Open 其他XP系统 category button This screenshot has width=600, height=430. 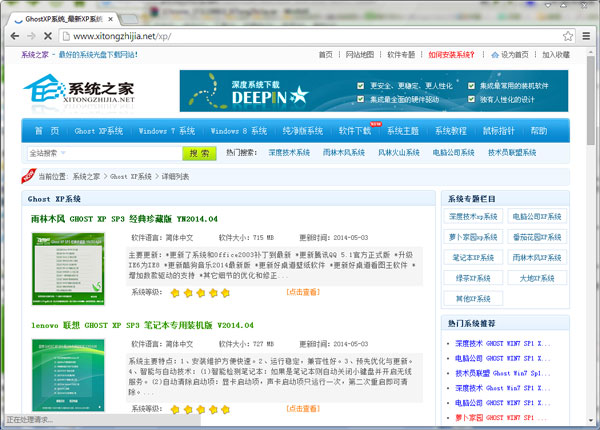pyautogui.click(x=473, y=299)
